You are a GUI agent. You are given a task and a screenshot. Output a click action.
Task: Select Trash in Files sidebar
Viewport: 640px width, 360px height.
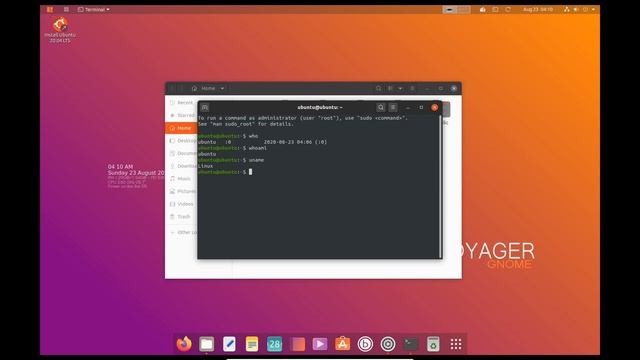[x=181, y=216]
